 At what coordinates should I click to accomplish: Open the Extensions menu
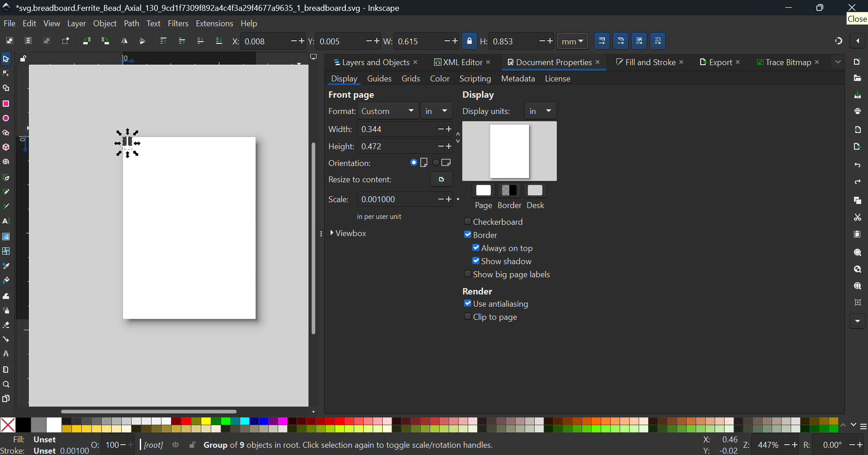pos(214,24)
